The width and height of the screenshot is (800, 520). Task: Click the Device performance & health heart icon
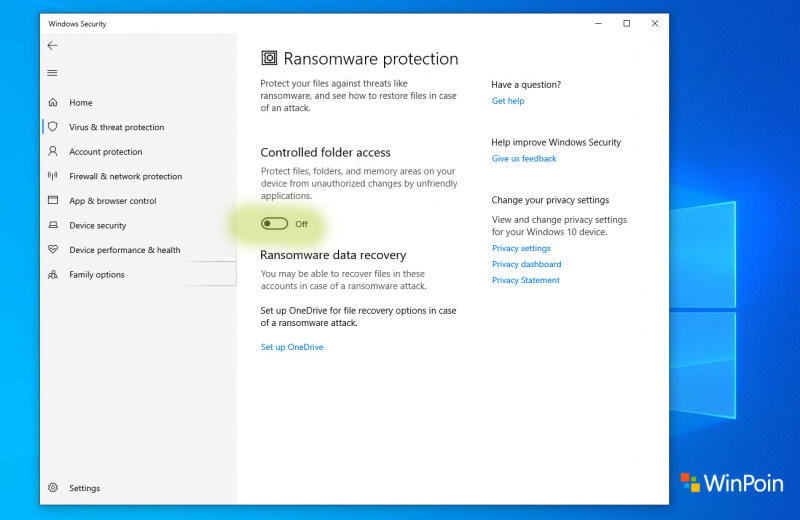[52, 250]
